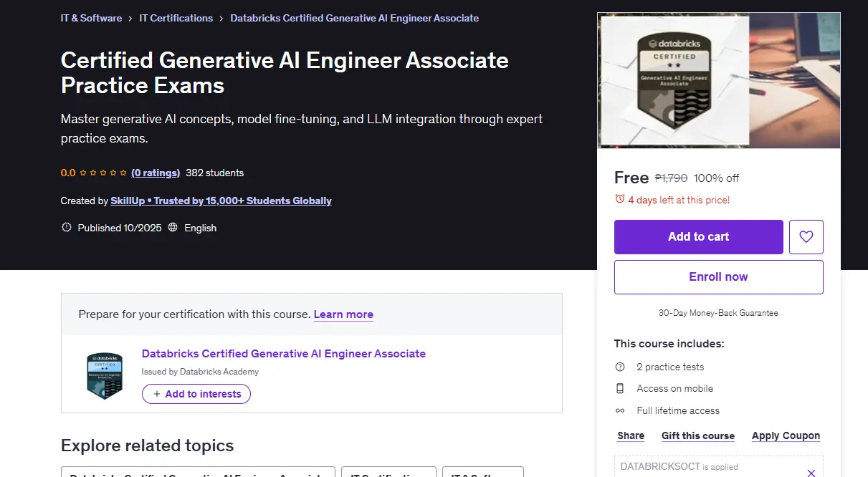Remove the DATABRICKSOCT coupon with X icon
The image size is (868, 477).
click(811, 473)
